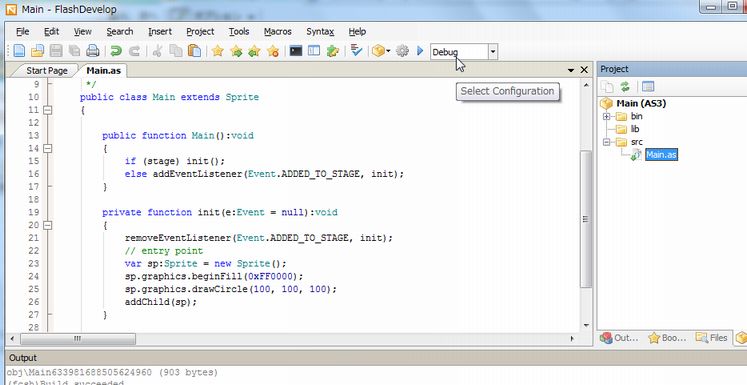747x385 pixels.
Task: Click the editor horizontal scrollbar thumb
Action: coord(78,339)
